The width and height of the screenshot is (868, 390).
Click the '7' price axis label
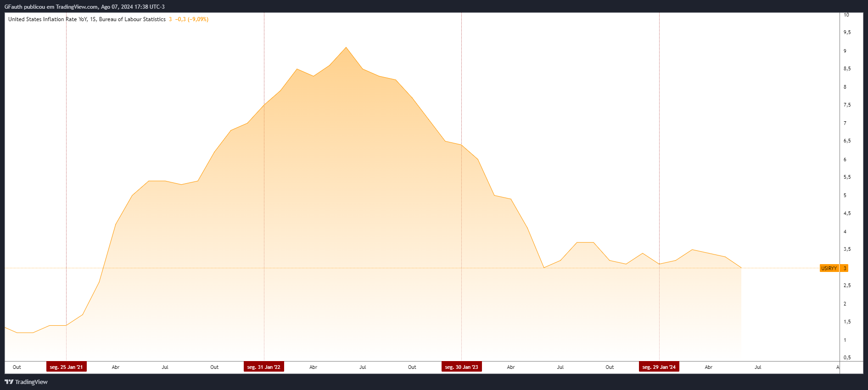coord(845,123)
